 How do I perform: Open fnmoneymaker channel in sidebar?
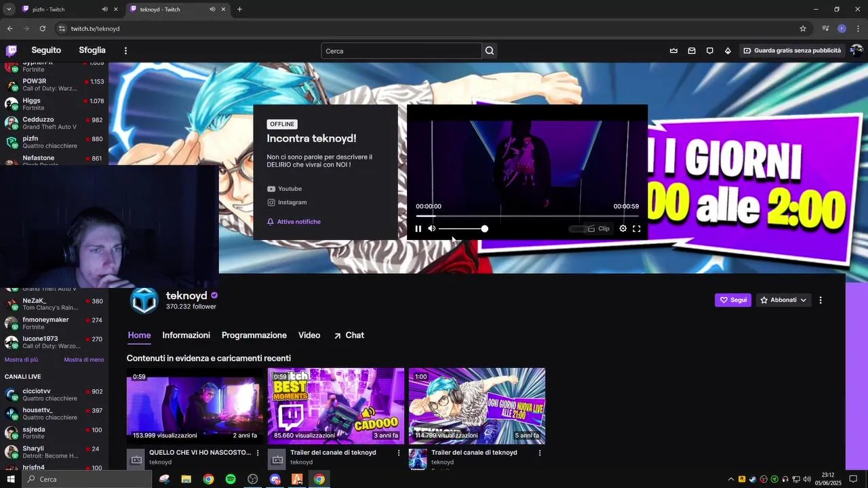pos(54,323)
